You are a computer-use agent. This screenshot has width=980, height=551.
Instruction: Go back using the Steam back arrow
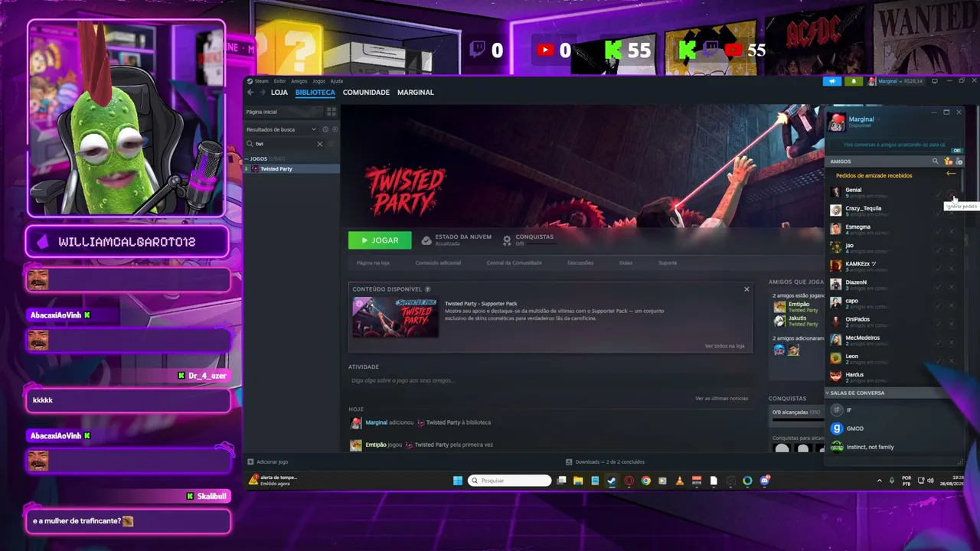pyautogui.click(x=250, y=92)
